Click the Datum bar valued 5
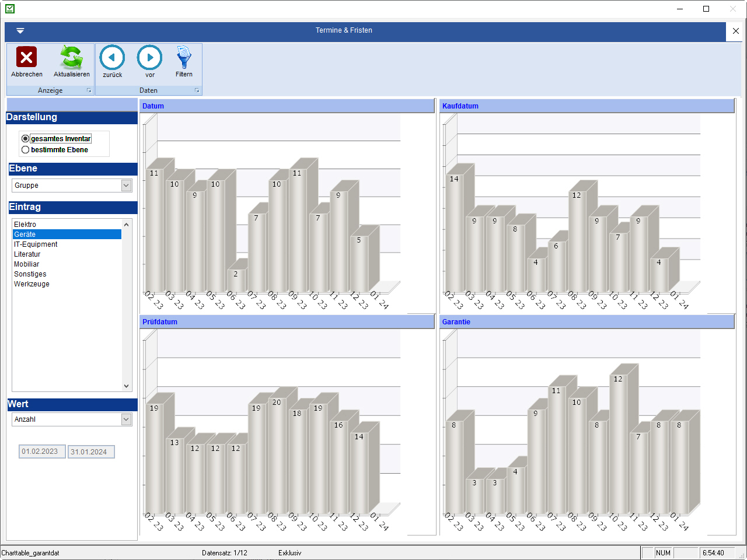 [359, 264]
